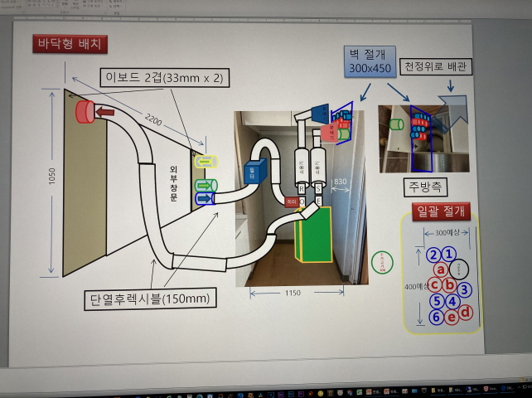Select the blue "벽 절개 300x450" box
Viewport: 532px width, 398px height.
[x=368, y=61]
